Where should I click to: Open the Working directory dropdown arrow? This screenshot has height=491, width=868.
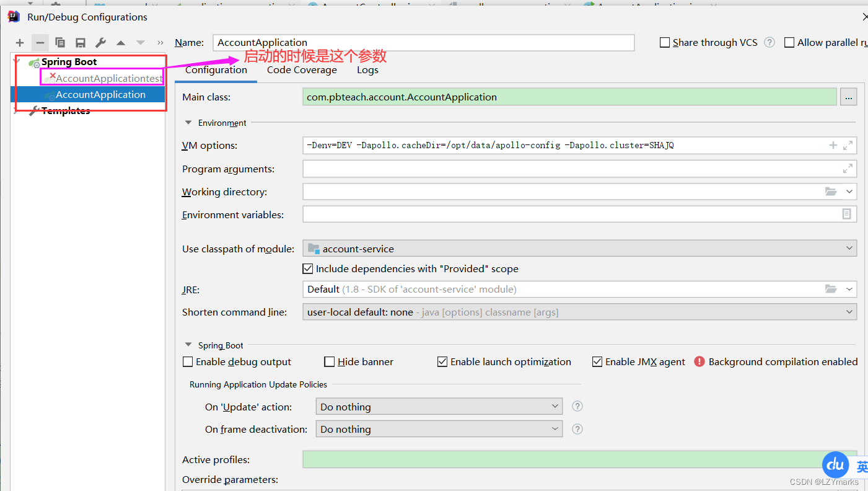click(849, 192)
